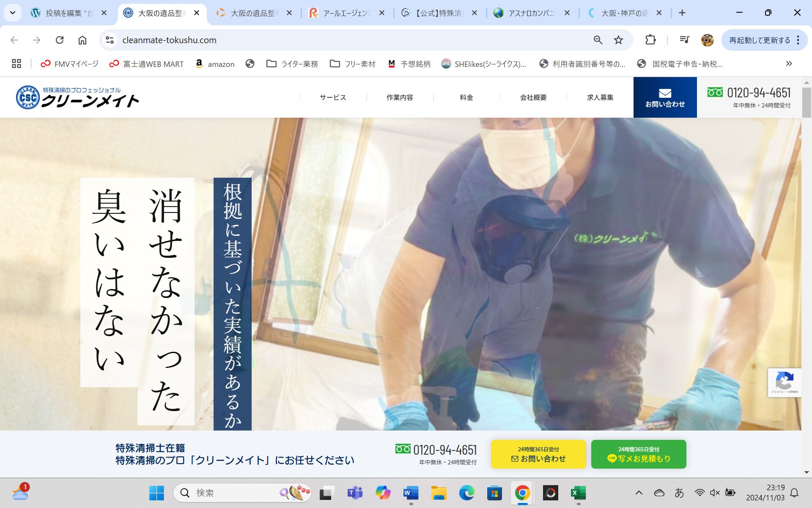This screenshot has height=508, width=812.
Task: Click the zoom magnifier icon in address bar
Action: (x=598, y=40)
